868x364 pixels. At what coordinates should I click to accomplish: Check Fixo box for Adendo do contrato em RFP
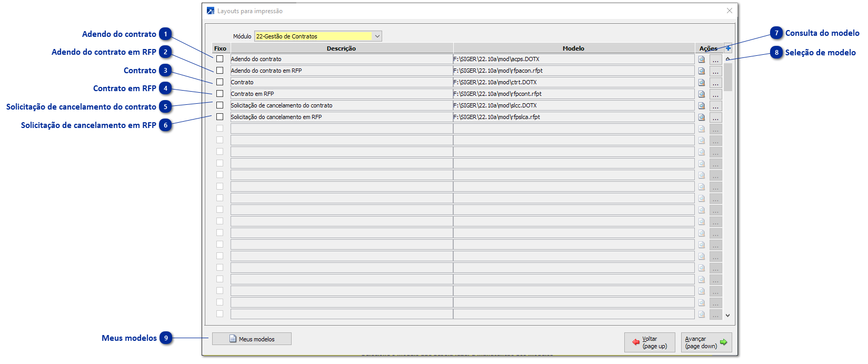[220, 71]
